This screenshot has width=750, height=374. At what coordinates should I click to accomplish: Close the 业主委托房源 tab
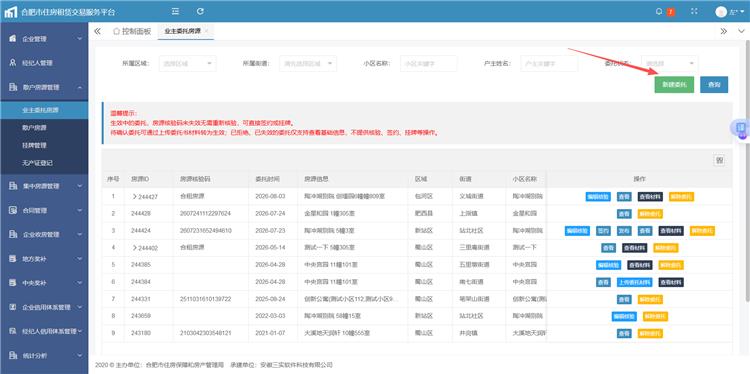click(207, 31)
